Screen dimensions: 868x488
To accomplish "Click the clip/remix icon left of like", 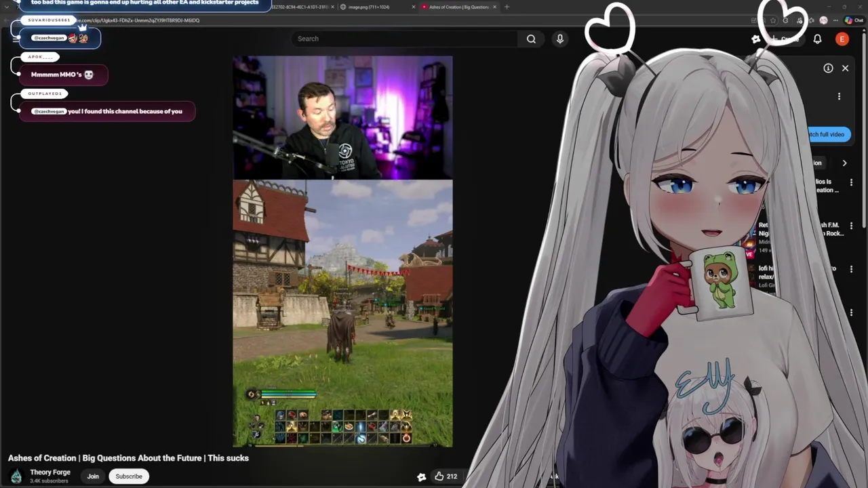I will (x=422, y=476).
